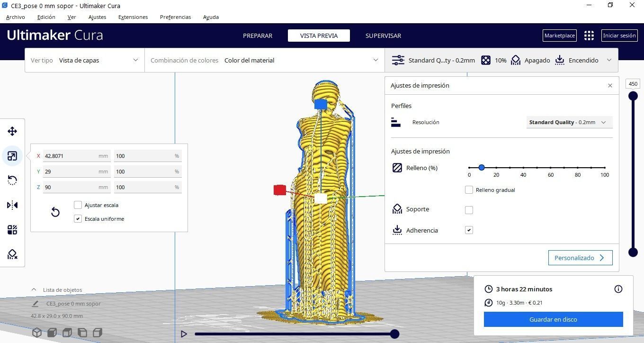This screenshot has width=644, height=343.
Task: Select the Support Blocker tool
Action: point(12,254)
